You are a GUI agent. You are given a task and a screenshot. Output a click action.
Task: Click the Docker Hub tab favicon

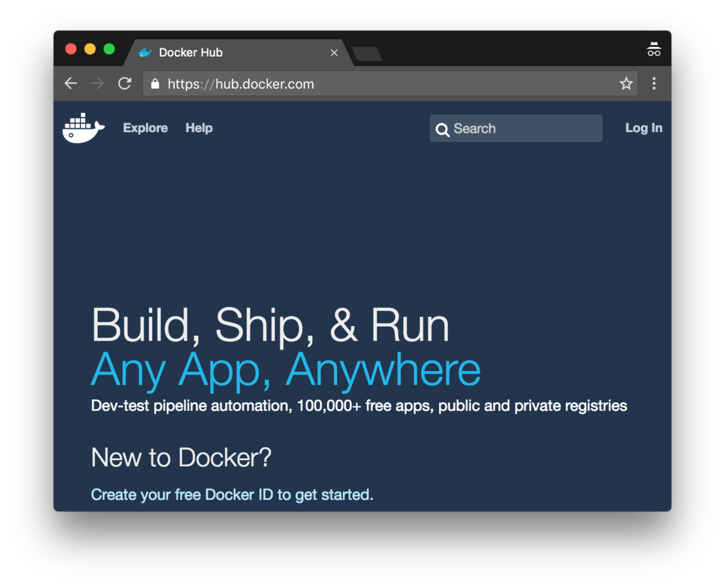point(145,52)
